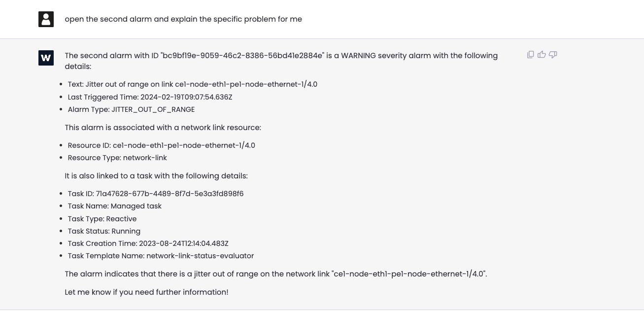Click the W assistant avatar icon
The image size is (644, 311).
coord(46,58)
